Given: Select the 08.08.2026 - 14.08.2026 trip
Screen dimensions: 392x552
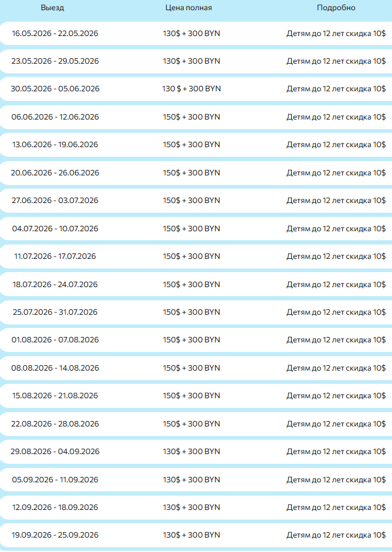Looking at the screenshot, I should [55, 368].
